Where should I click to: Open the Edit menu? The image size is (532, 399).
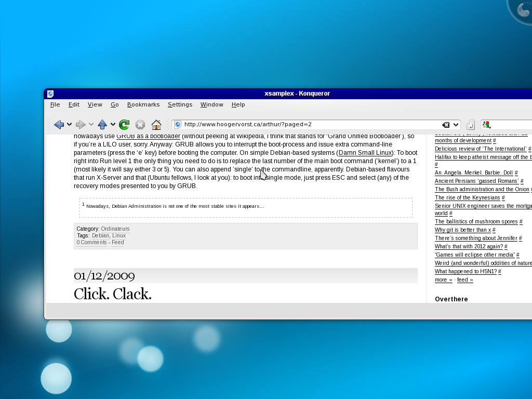[x=74, y=104]
